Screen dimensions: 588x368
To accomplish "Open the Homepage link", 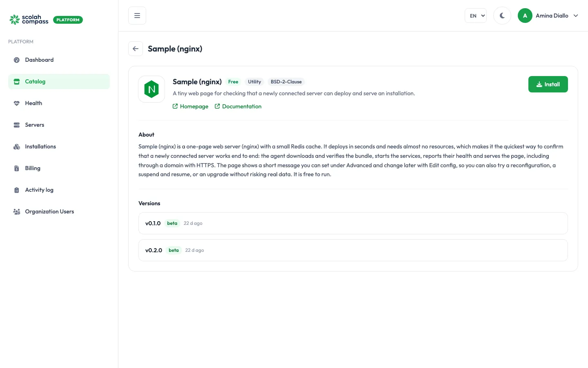I will pos(190,106).
